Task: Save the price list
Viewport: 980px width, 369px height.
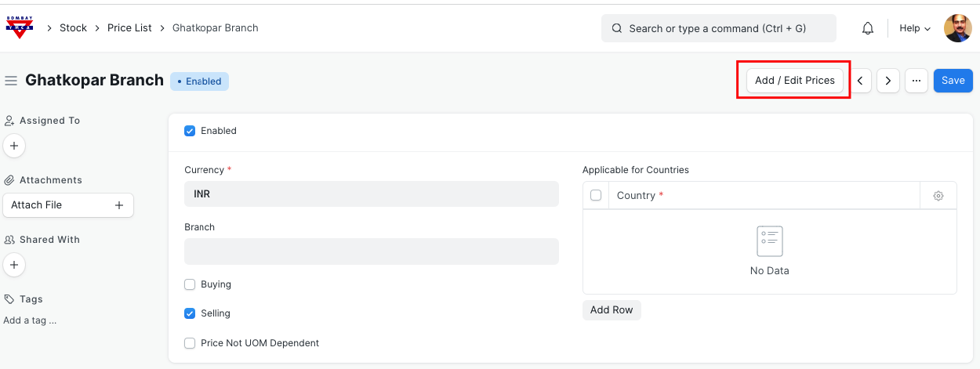Action: pyautogui.click(x=953, y=81)
